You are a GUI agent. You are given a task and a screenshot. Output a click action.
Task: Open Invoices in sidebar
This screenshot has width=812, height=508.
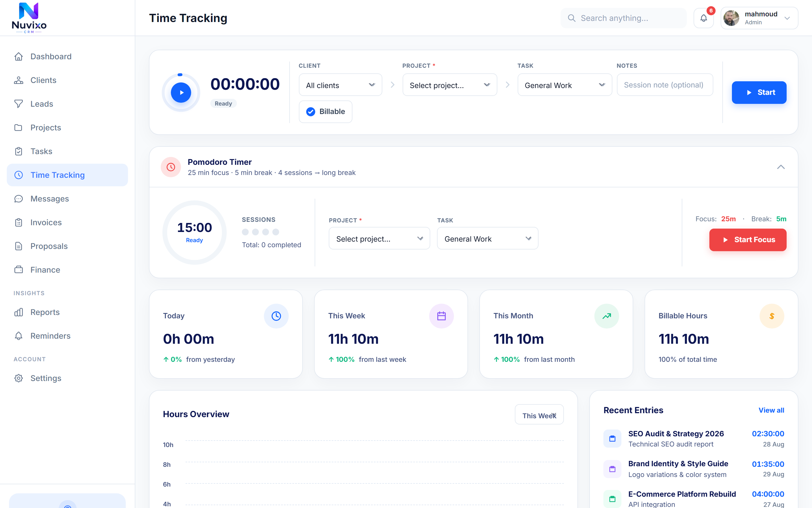67,222
